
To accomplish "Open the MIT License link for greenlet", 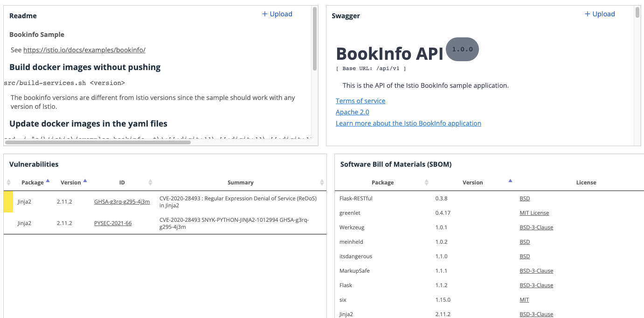I will [534, 213].
